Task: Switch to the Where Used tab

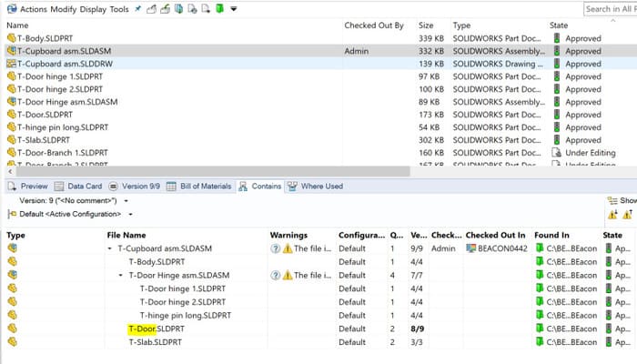Action: click(315, 186)
